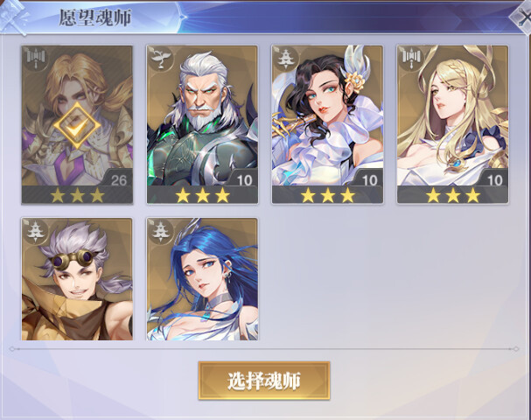Click the 10 badge on elder card

click(x=244, y=180)
